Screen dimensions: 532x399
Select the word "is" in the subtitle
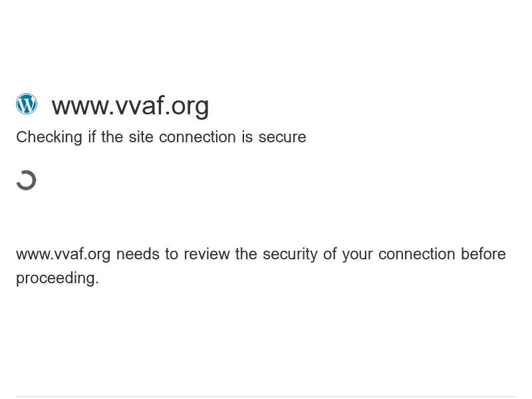tap(247, 138)
